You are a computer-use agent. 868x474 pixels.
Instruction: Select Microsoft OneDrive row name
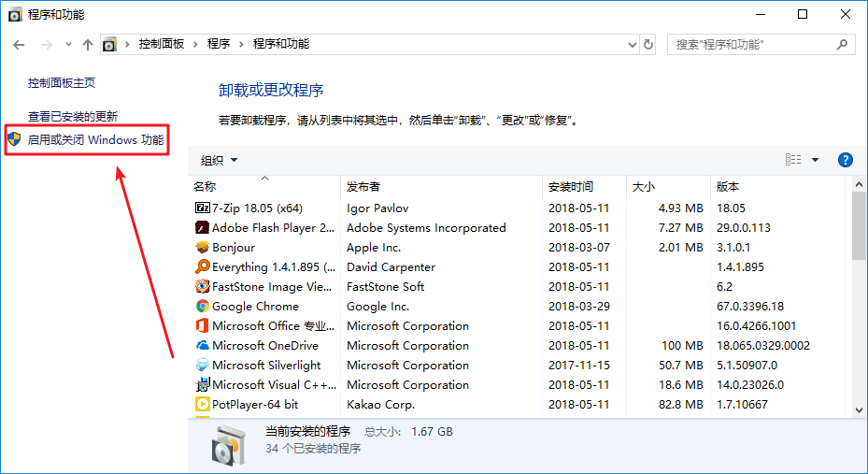point(265,346)
